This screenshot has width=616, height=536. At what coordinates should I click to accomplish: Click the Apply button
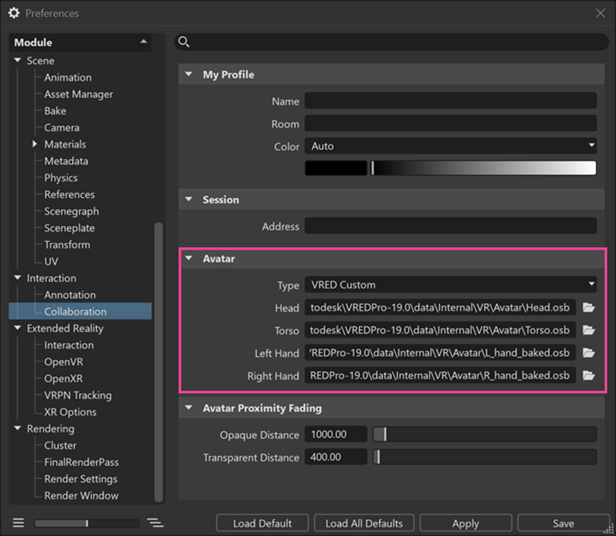click(x=466, y=523)
